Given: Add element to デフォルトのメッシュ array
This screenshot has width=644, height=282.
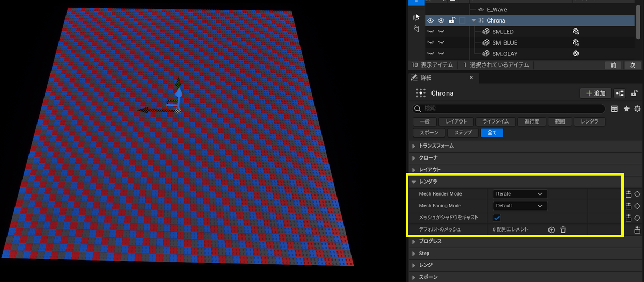Looking at the screenshot, I should 551,229.
